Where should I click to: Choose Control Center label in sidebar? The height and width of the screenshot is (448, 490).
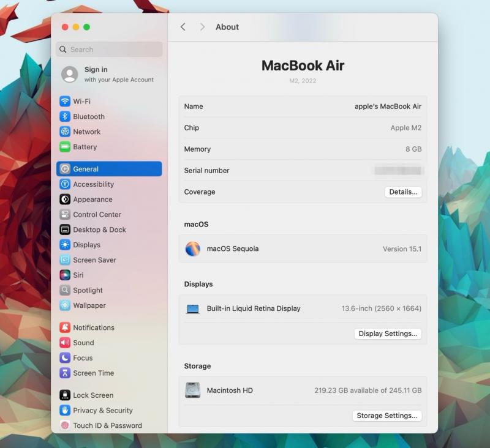coord(97,214)
